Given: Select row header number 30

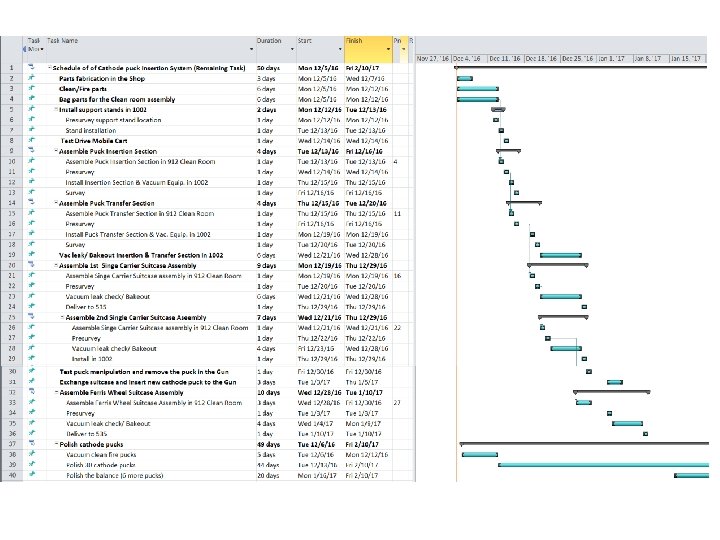Looking at the screenshot, I should point(11,371).
